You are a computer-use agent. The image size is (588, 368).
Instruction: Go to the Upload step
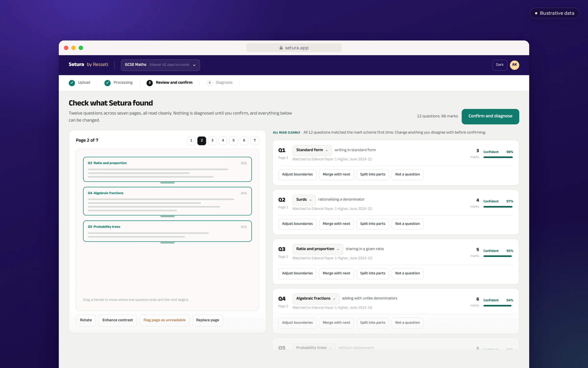coord(80,83)
